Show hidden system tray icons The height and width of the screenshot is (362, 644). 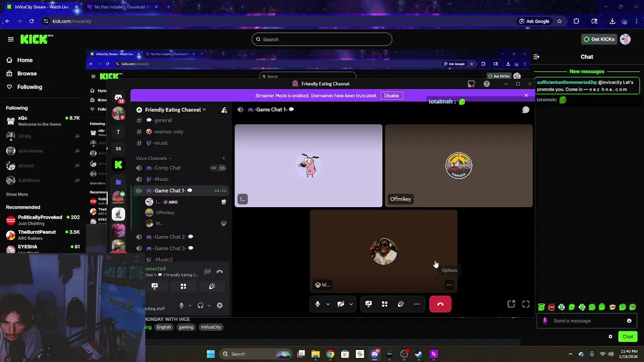tap(570, 354)
